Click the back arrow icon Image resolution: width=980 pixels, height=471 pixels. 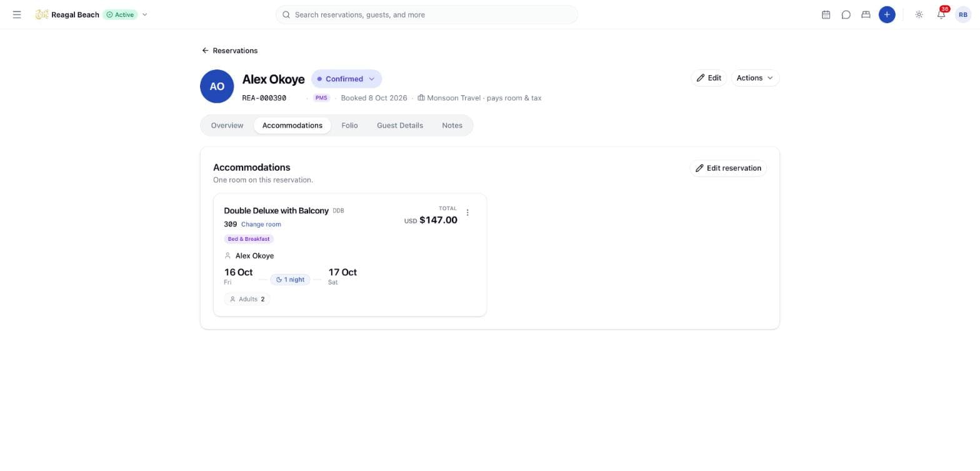click(x=205, y=51)
